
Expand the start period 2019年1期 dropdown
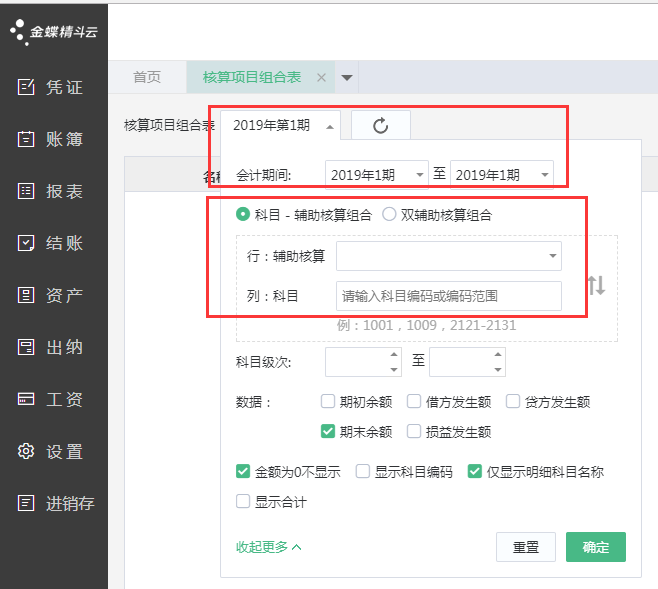(377, 175)
